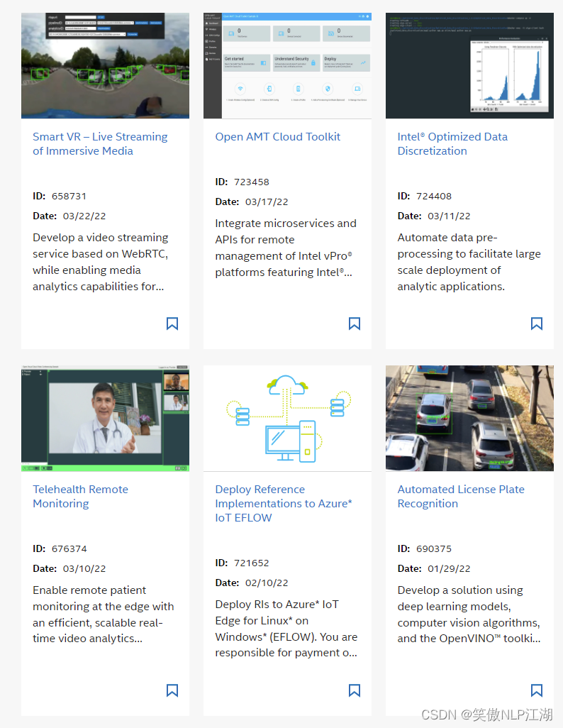Click the Telehealth card description text

[104, 614]
